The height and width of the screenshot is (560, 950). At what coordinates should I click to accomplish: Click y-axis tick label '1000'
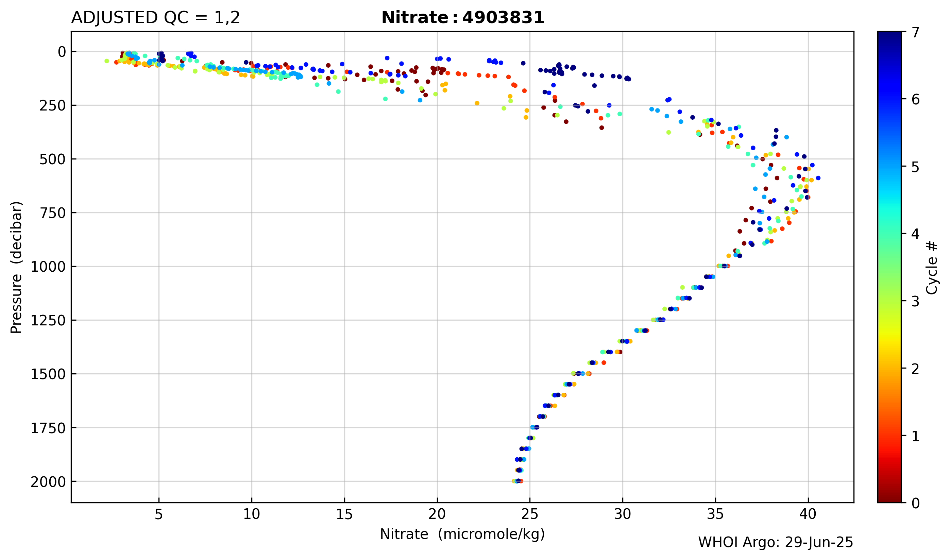point(48,267)
